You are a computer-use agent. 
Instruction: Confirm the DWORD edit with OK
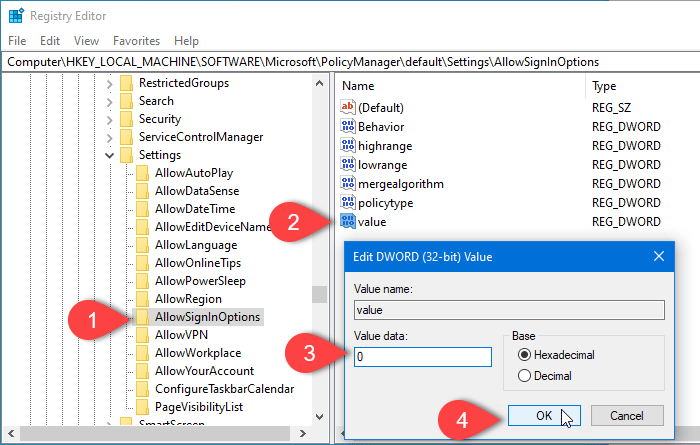[544, 416]
